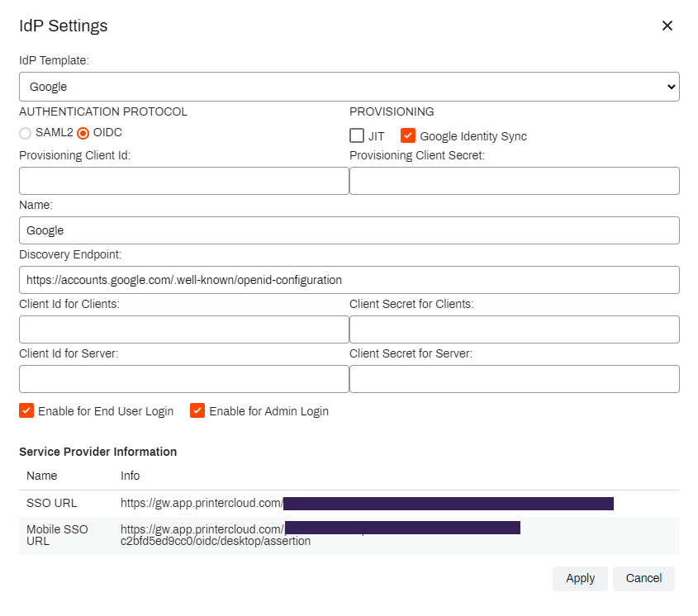Click the 'Service Provider Information' heading
Viewport: 698px width, 616px height.
[98, 452]
